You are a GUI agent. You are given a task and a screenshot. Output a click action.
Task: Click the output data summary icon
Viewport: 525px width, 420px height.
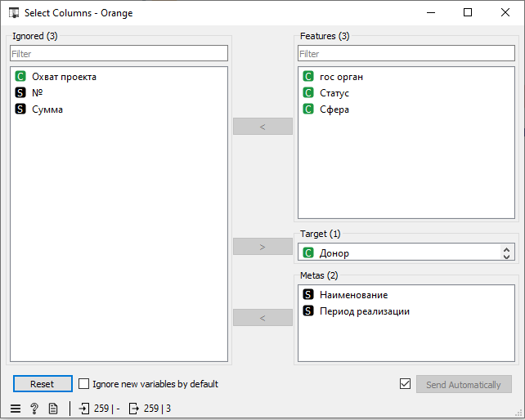pos(133,409)
